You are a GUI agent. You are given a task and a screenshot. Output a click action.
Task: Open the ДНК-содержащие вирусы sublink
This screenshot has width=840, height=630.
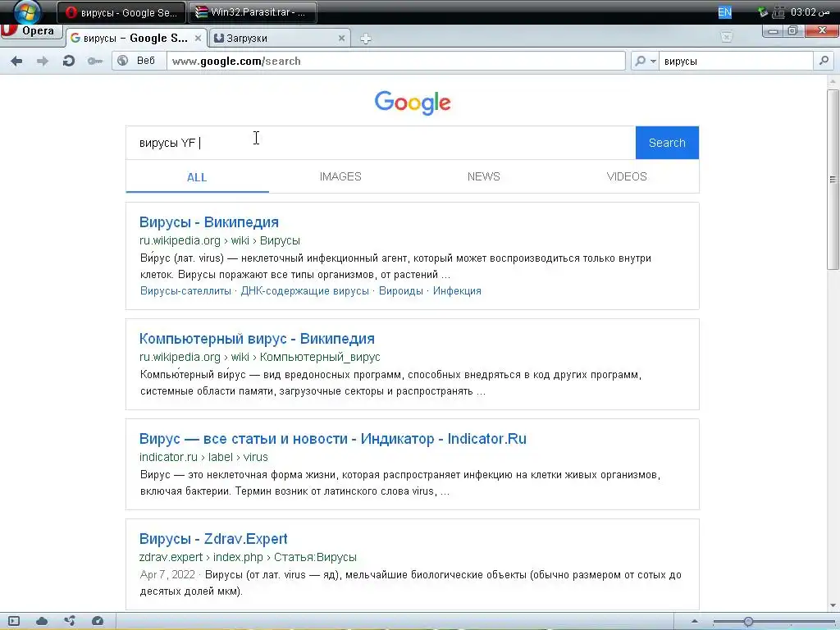click(305, 291)
